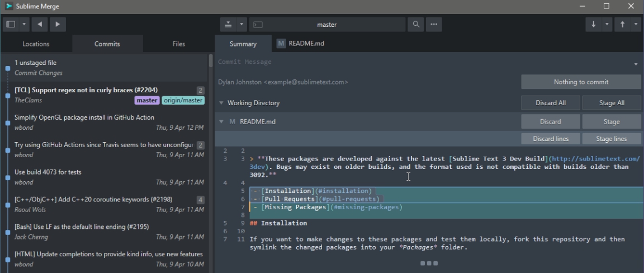
Task: Select commit Bash Use LF as default line ending
Action: coord(105,232)
